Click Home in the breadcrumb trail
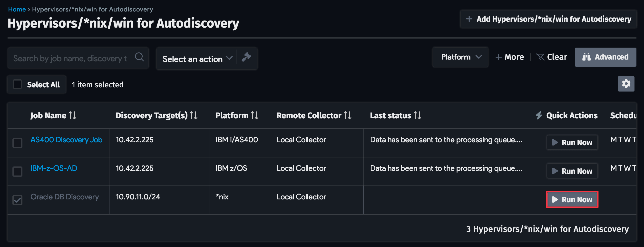644x247 pixels. [x=17, y=9]
